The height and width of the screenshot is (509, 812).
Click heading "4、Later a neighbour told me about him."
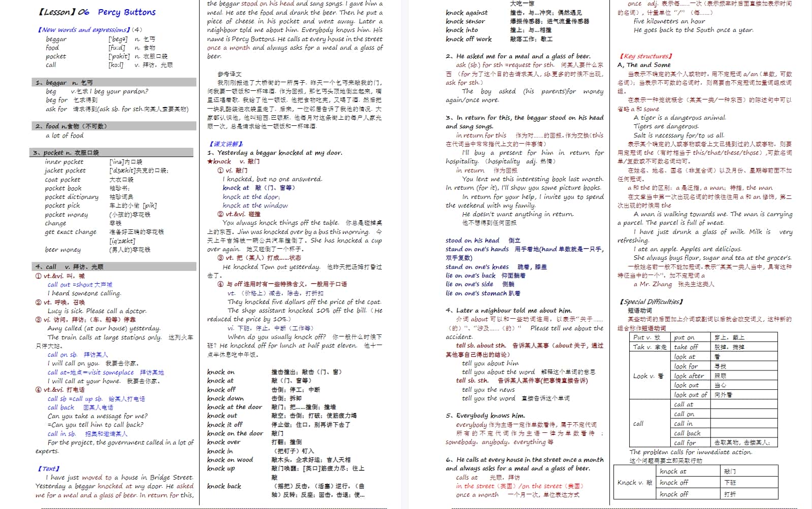509,311
